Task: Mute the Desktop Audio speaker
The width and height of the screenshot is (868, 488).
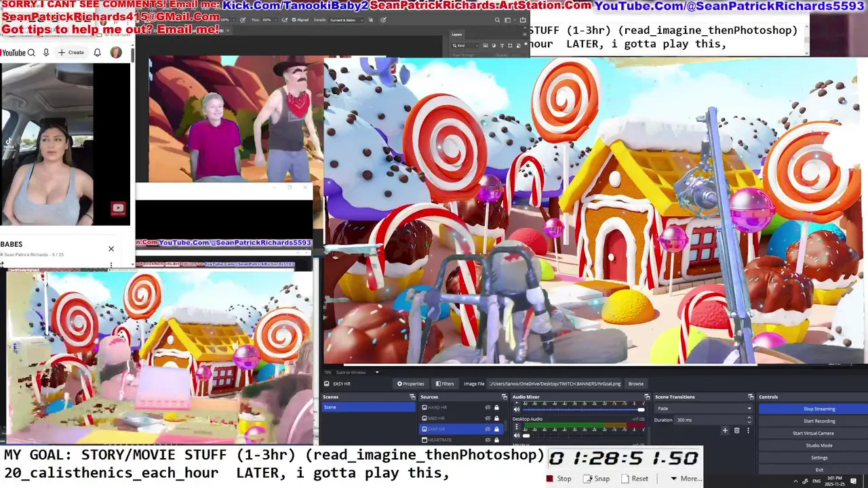Action: point(517,436)
